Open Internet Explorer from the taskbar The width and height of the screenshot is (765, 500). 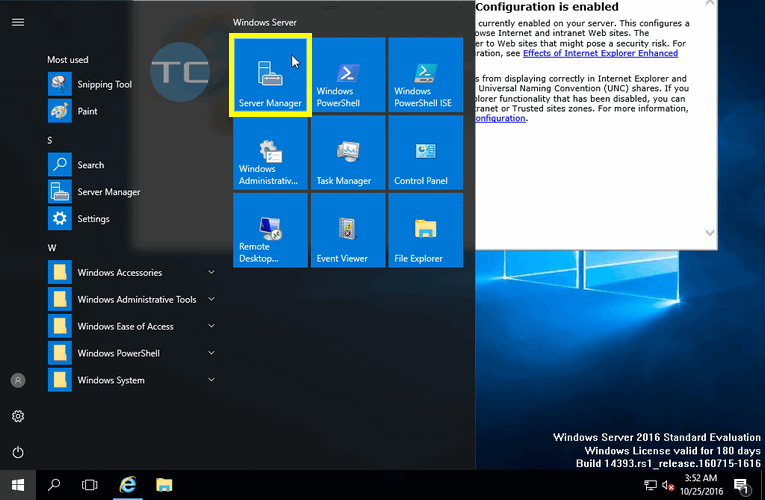(x=128, y=485)
